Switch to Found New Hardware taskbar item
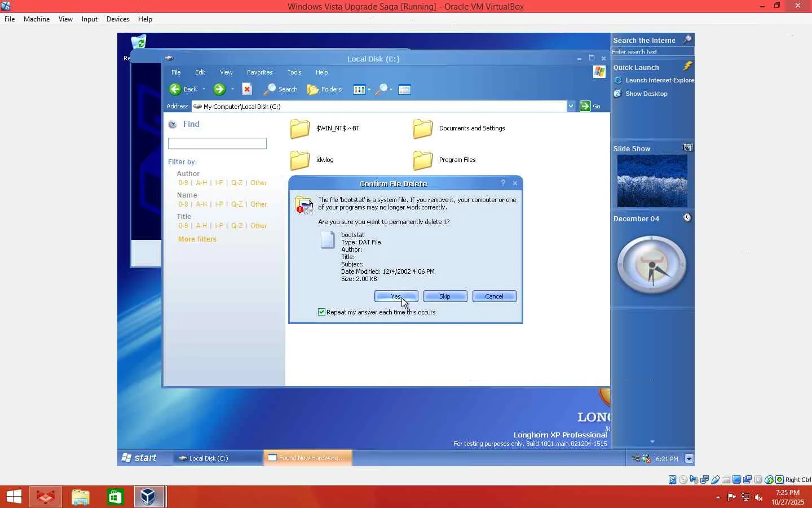 coord(308,458)
